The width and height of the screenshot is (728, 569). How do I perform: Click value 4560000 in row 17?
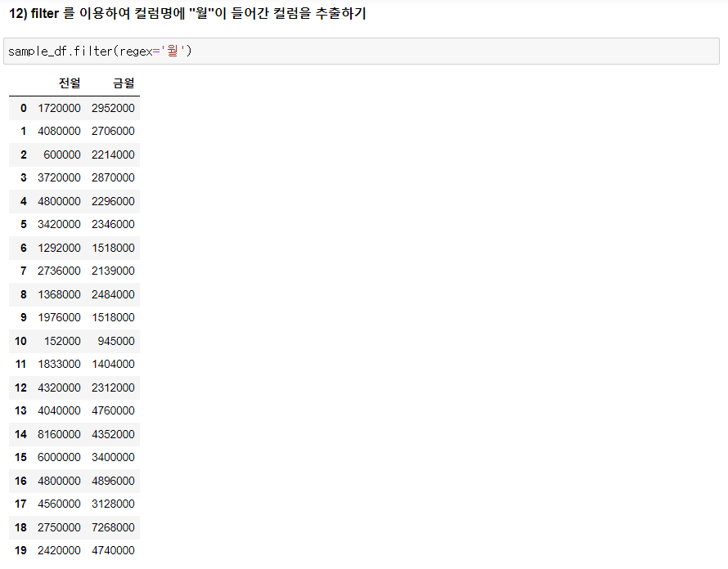tap(59, 504)
